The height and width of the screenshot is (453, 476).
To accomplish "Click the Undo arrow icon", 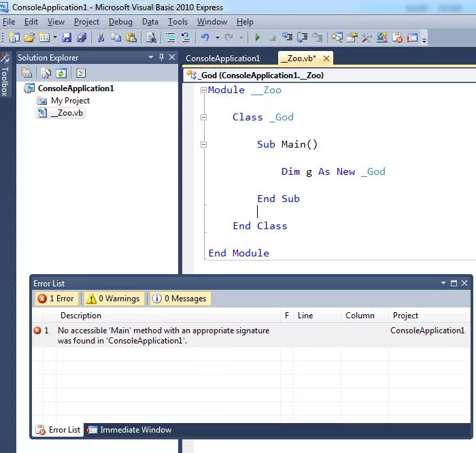I will [205, 37].
